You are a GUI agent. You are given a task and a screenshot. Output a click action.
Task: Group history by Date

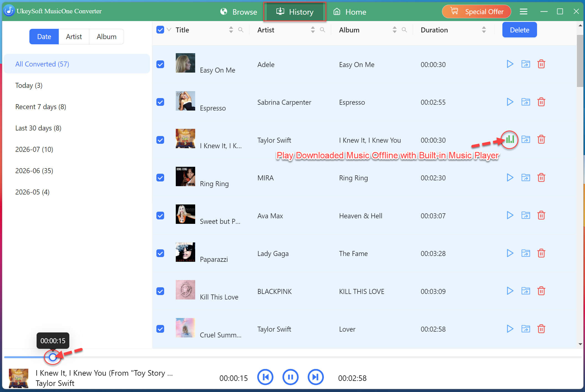click(x=44, y=37)
